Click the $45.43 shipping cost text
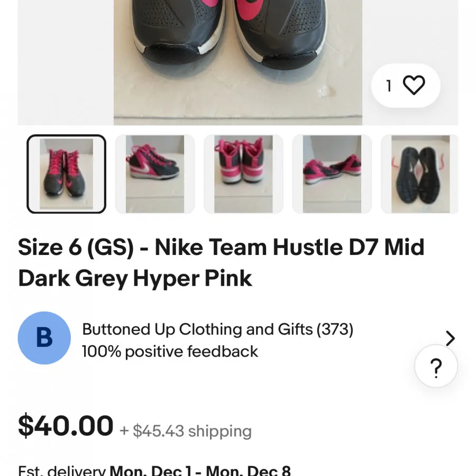Viewport: 476px width, 476px height. tap(184, 432)
